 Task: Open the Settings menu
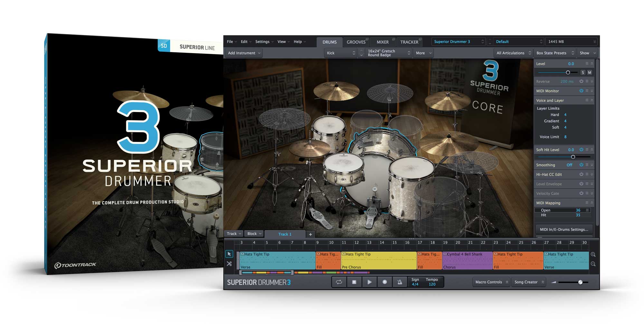coord(262,42)
